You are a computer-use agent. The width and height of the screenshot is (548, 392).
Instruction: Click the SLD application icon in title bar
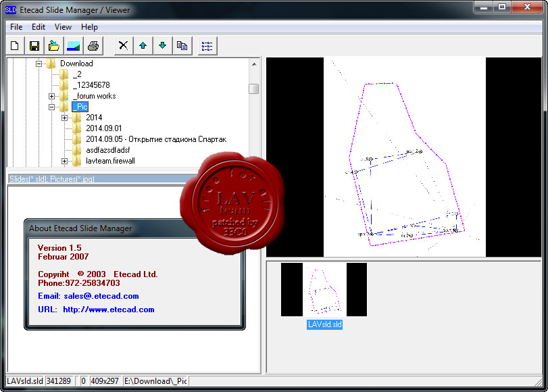pos(11,9)
